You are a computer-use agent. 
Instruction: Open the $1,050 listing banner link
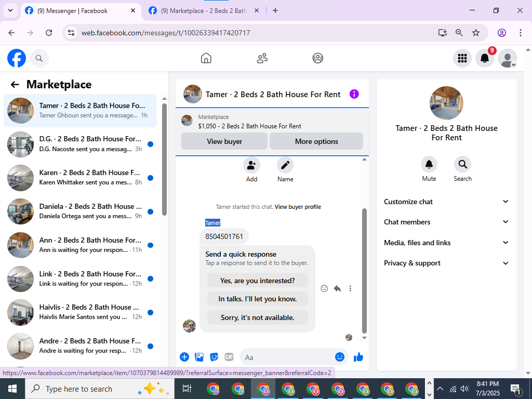click(272, 122)
